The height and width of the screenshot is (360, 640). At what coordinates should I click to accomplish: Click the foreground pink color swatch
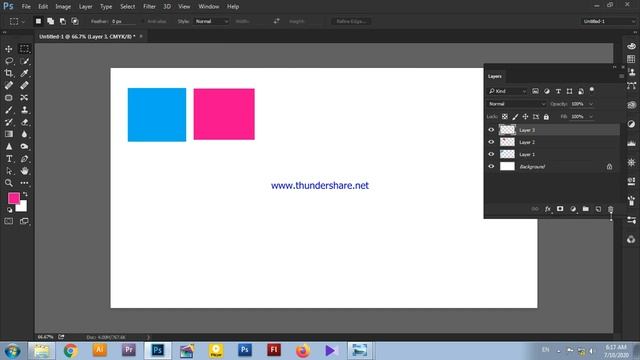pos(13,198)
